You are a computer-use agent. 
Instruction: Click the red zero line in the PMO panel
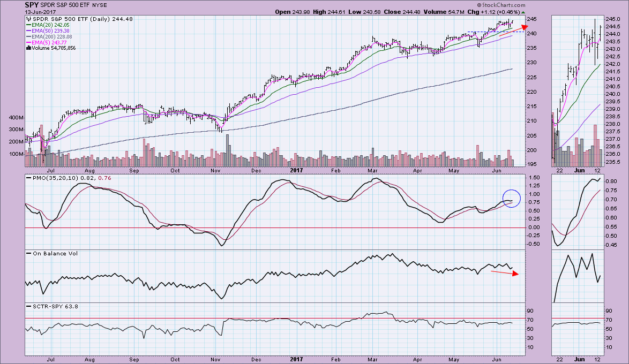(275, 227)
